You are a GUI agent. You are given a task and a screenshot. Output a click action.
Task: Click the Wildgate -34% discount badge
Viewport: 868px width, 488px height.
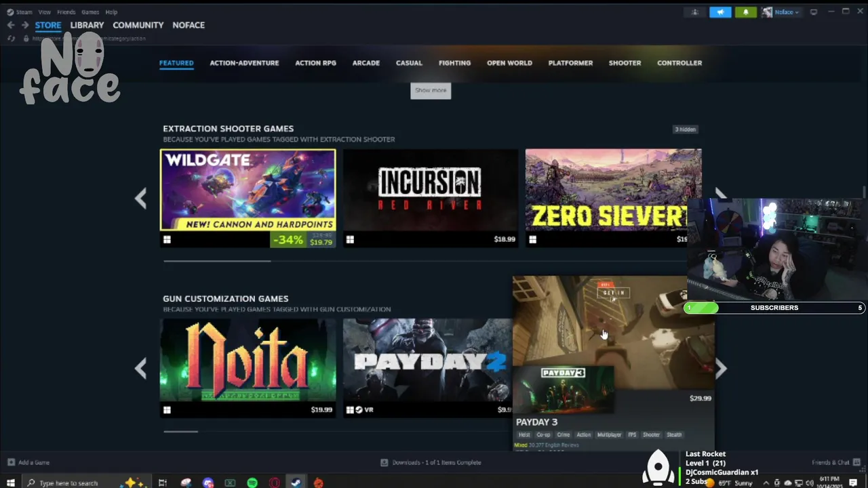coord(288,240)
